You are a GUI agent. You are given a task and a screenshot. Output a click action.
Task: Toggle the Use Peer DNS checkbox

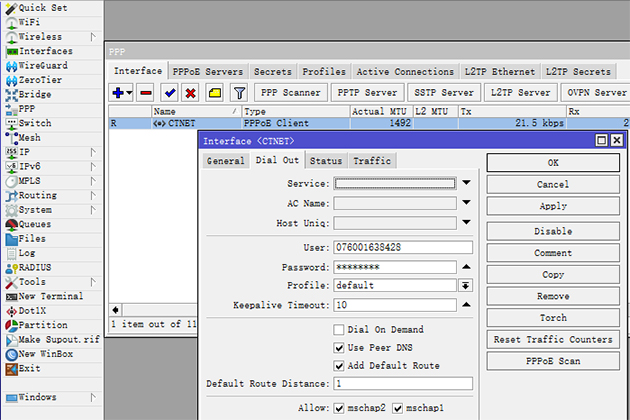(339, 348)
